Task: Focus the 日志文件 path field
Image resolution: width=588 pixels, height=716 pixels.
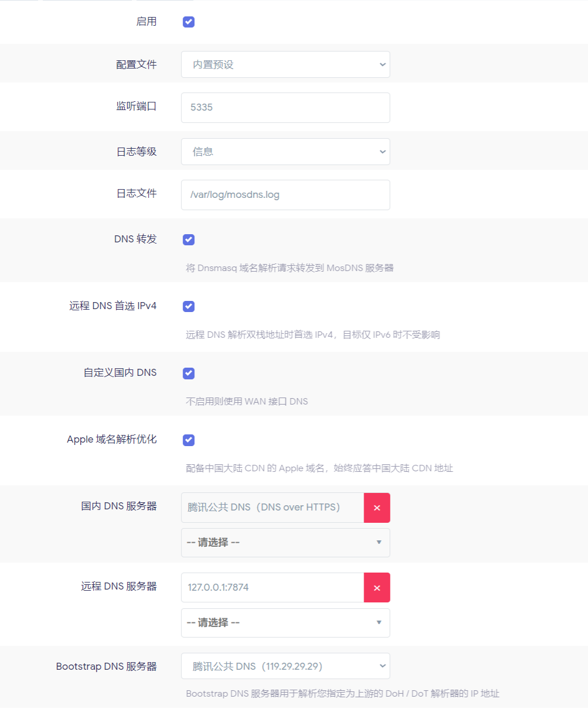Action: 285,195
